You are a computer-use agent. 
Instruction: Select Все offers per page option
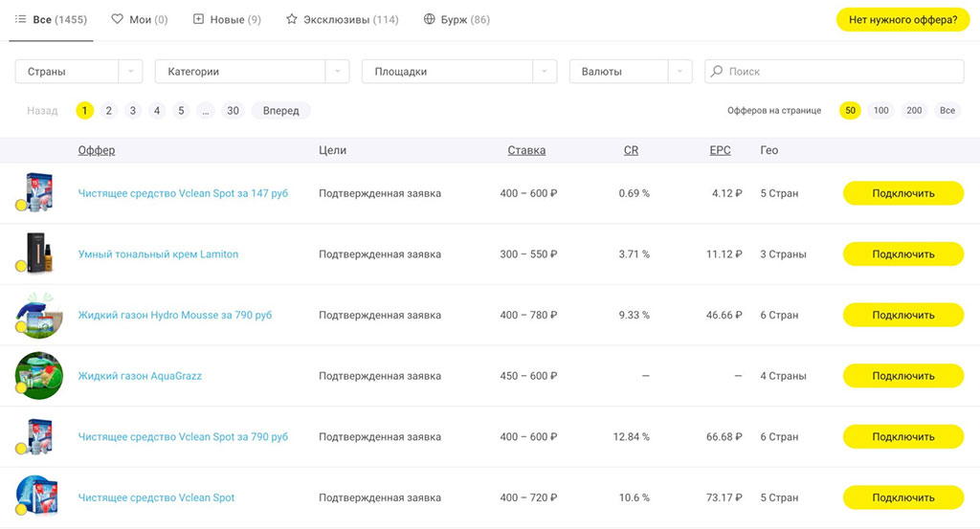[x=947, y=111]
